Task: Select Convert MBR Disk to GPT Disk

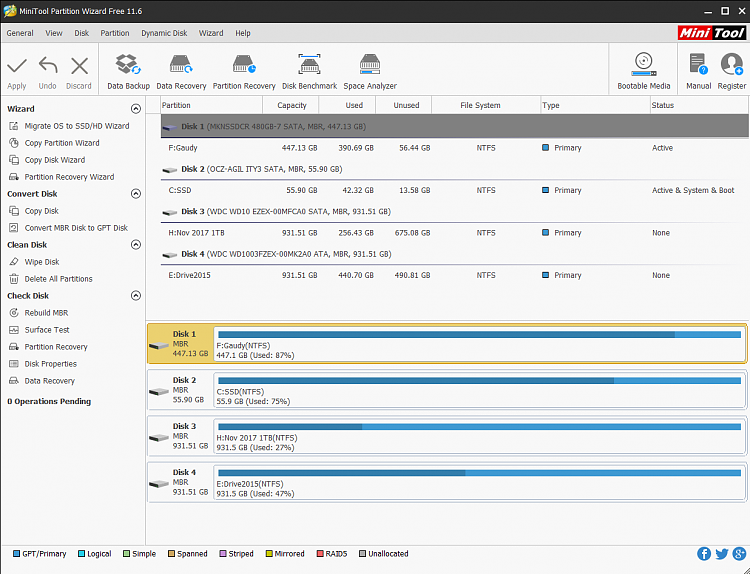Action: [76, 228]
